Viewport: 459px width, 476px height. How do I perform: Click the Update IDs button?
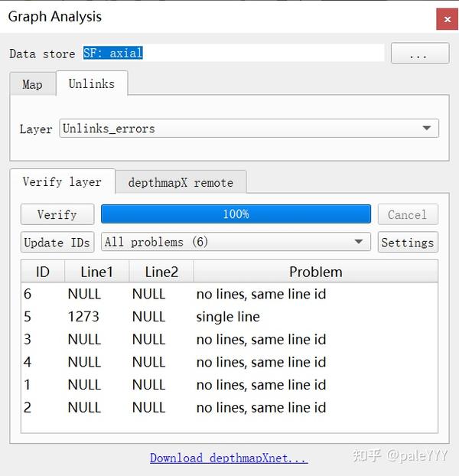(57, 243)
